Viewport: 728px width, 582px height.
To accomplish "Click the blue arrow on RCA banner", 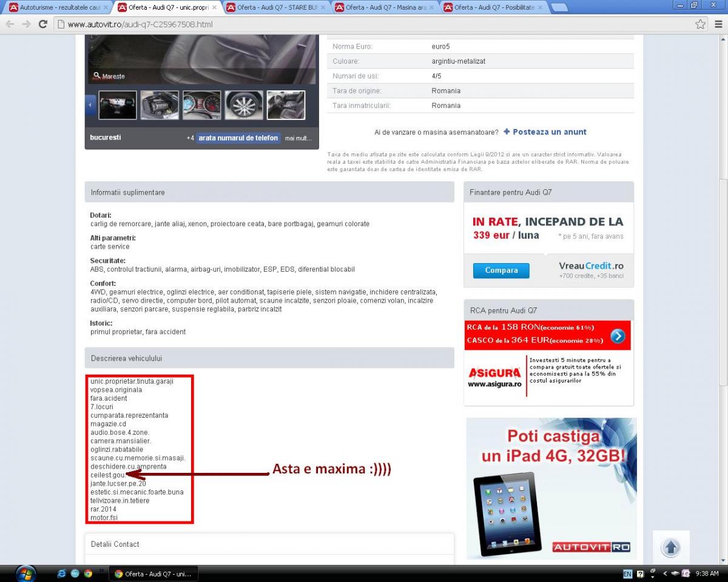I will pos(618,336).
